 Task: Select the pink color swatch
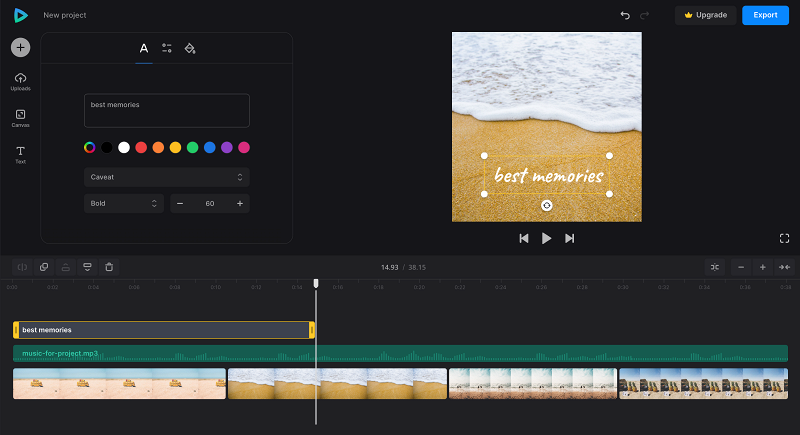244,147
